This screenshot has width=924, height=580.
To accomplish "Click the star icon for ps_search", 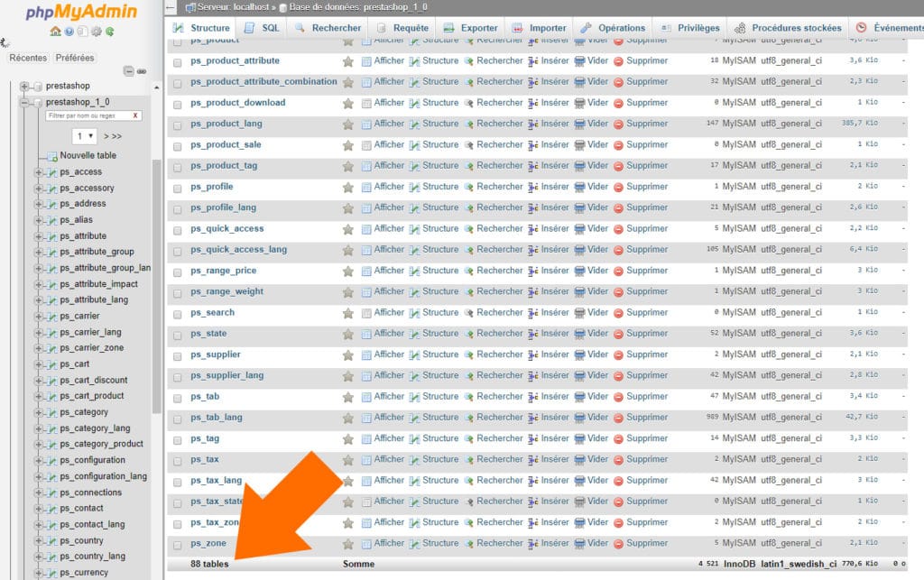I will 348,313.
